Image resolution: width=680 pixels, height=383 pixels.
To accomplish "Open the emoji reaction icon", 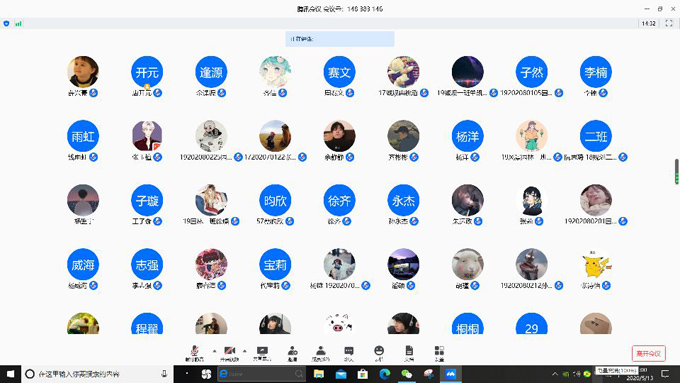I will [379, 353].
